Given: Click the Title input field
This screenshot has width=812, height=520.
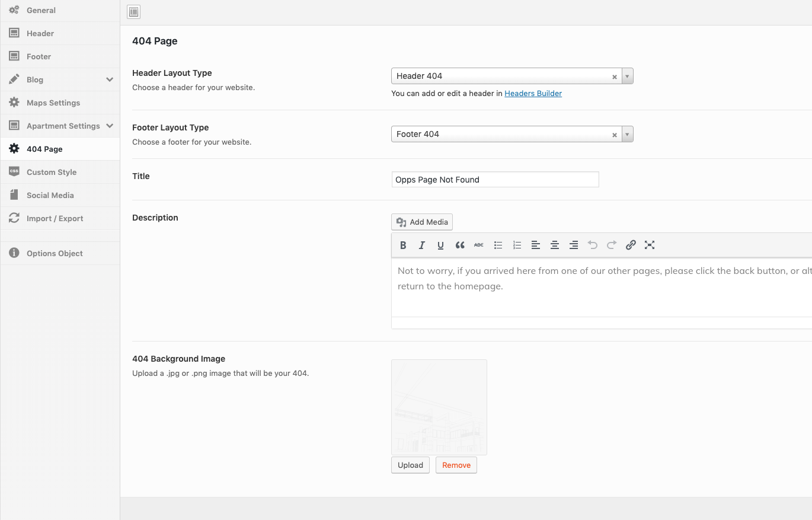Looking at the screenshot, I should (x=495, y=180).
